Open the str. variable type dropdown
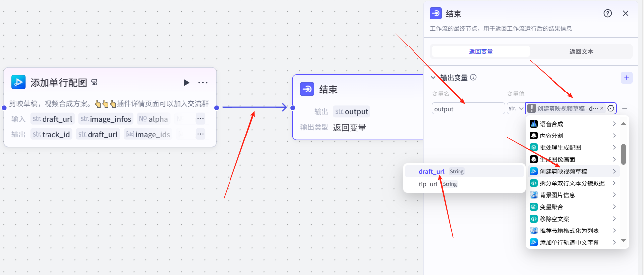This screenshot has height=275, width=644. tap(515, 108)
